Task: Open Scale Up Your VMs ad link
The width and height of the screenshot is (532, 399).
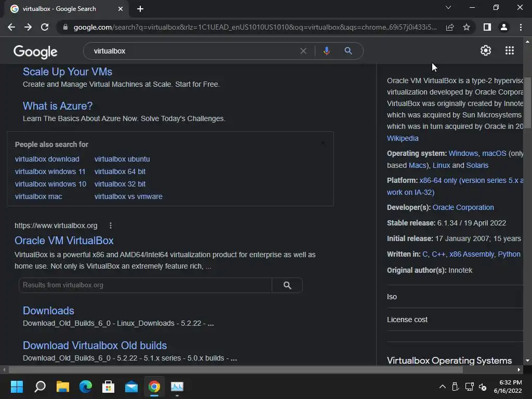Action: [68, 72]
